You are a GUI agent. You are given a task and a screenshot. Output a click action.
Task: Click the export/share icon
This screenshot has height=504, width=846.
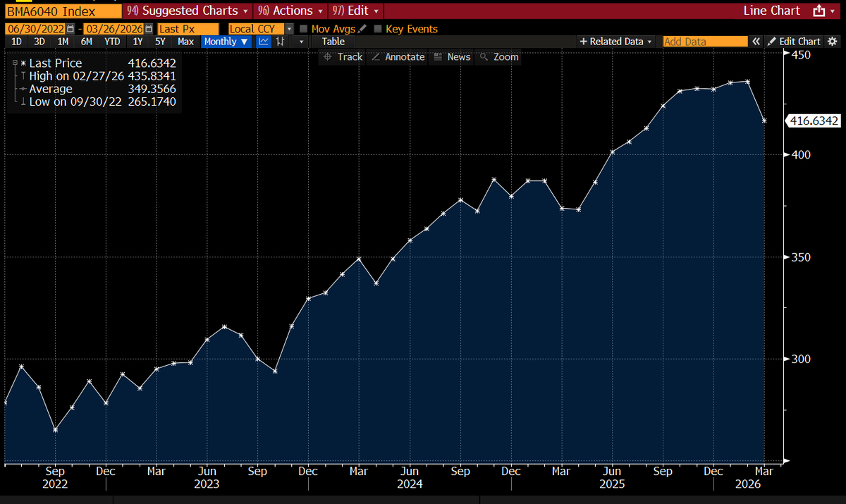pyautogui.click(x=819, y=11)
